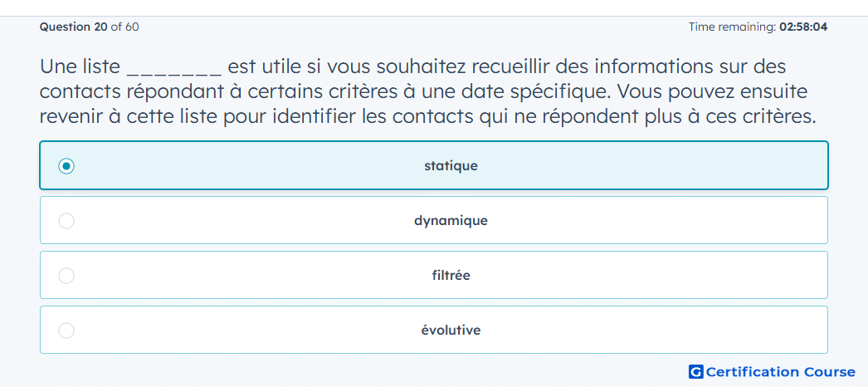Click the "évolutive" answer label text
The width and height of the screenshot is (868, 387).
pyautogui.click(x=451, y=331)
